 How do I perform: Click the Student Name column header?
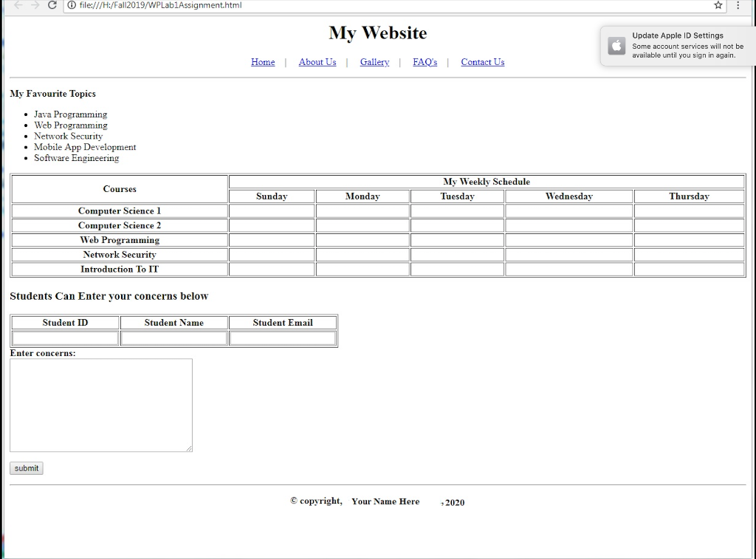[x=174, y=323]
